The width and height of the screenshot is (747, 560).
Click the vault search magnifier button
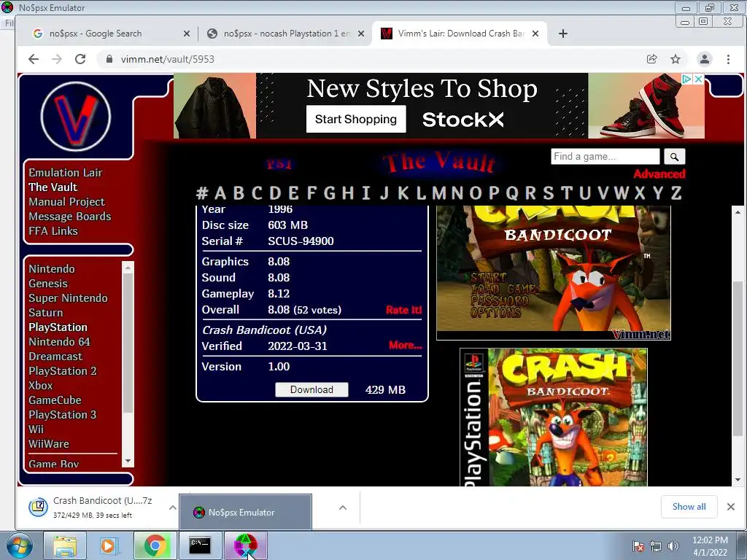click(x=674, y=156)
